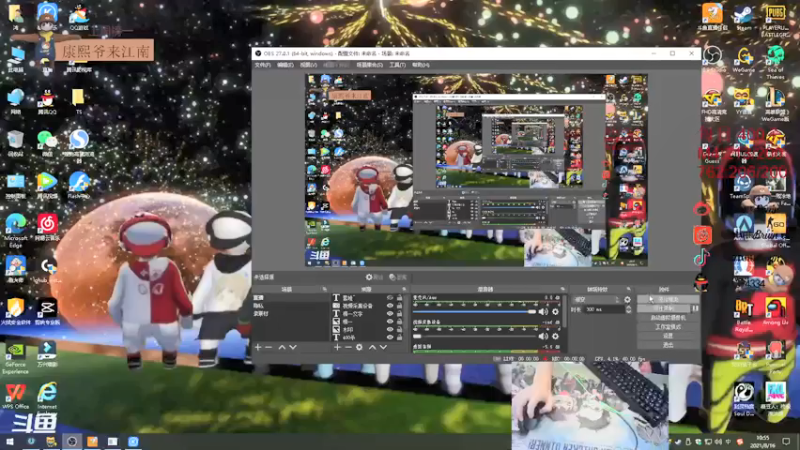The height and width of the screenshot is (450, 800).
Task: Pause the recording with the pause icon
Action: (x=695, y=309)
